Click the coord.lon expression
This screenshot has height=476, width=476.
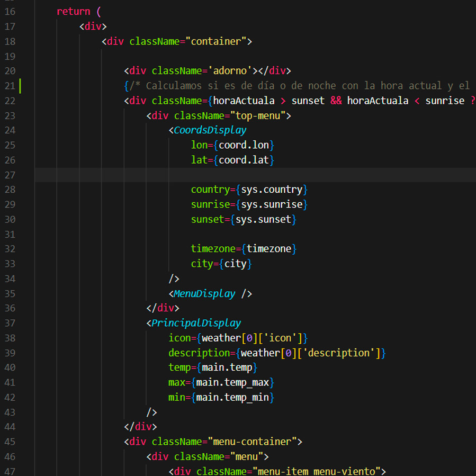tap(244, 145)
